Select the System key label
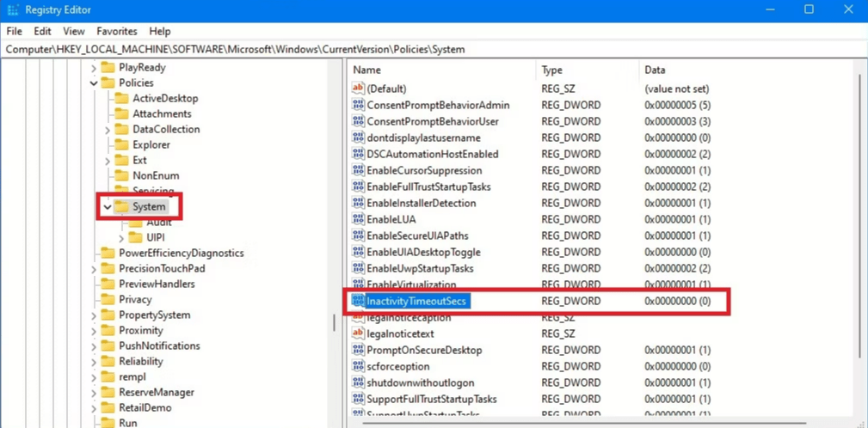 (x=149, y=207)
